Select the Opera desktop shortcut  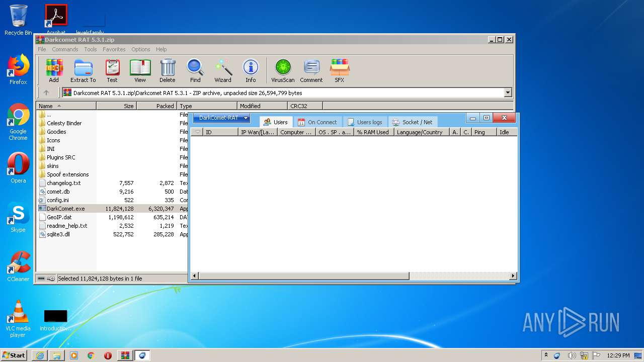[x=18, y=168]
